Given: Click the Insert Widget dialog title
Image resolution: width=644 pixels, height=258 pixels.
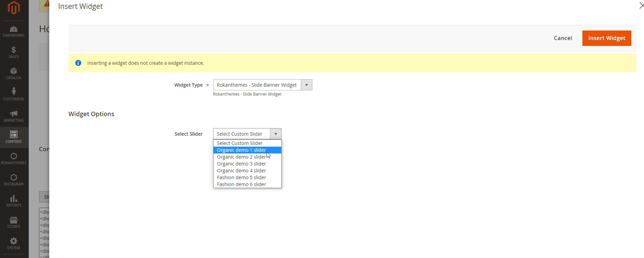Looking at the screenshot, I should click(80, 6).
